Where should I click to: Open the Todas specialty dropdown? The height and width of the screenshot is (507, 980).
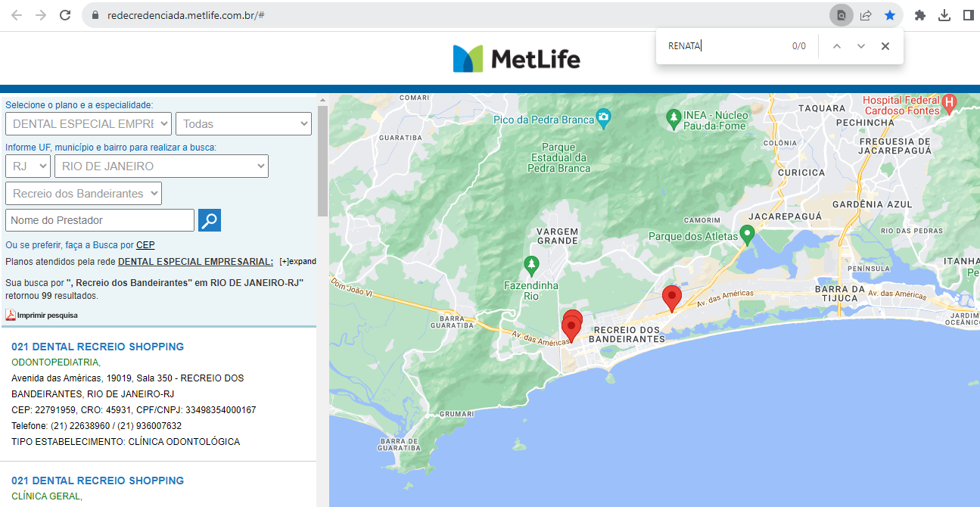pos(244,123)
